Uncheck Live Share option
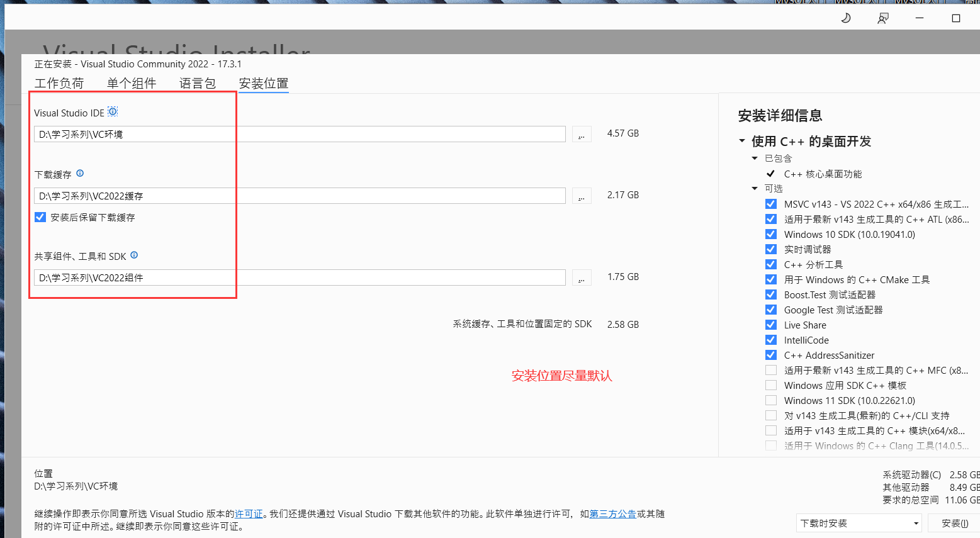980x538 pixels. [771, 325]
